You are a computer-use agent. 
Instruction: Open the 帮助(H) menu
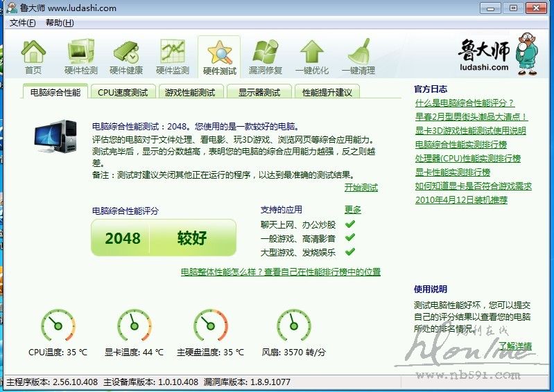pyautogui.click(x=60, y=23)
